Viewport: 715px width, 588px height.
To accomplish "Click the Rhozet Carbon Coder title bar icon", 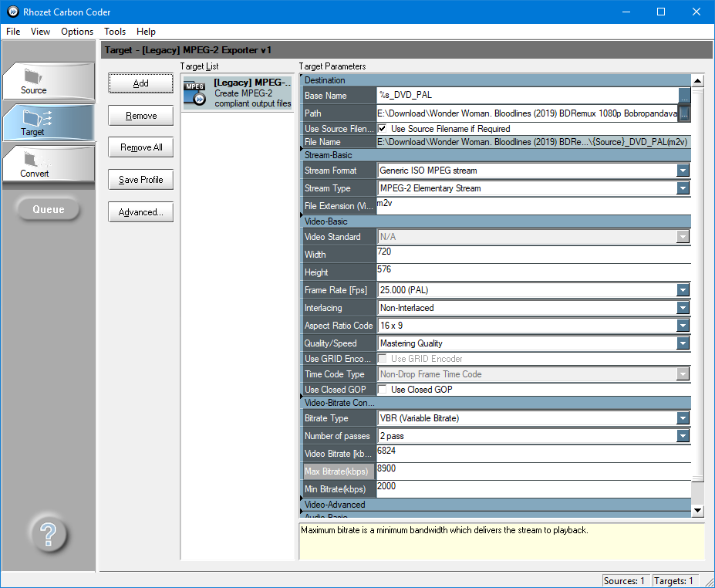I will click(12, 12).
